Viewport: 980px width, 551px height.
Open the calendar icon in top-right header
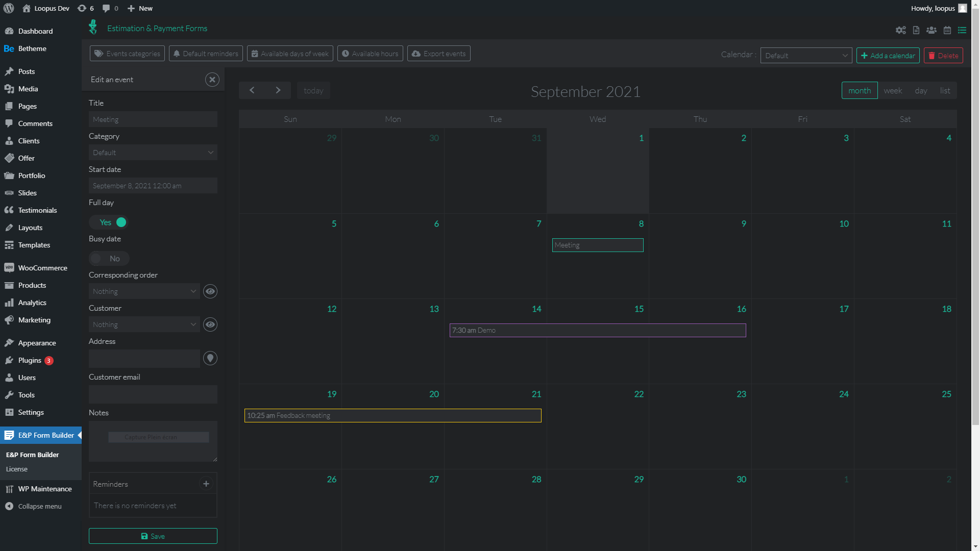click(x=947, y=31)
